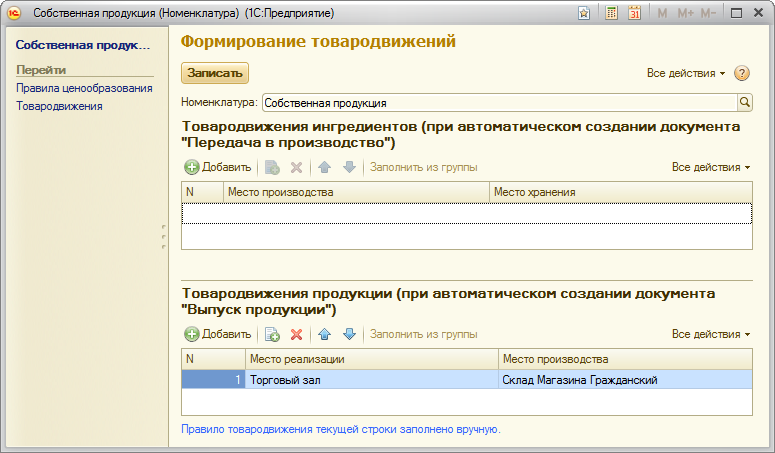775x453 pixels.
Task: Open Товародвижения in navigation panel
Action: coord(59,106)
